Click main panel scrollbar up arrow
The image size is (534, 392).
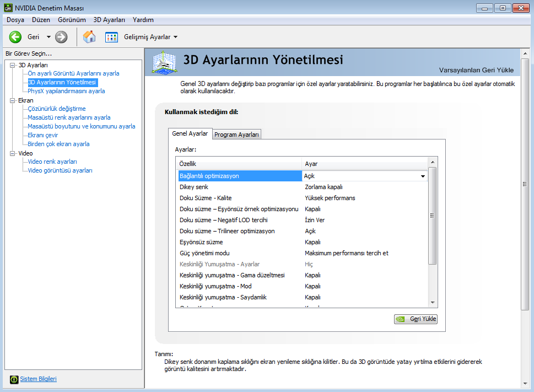click(525, 53)
